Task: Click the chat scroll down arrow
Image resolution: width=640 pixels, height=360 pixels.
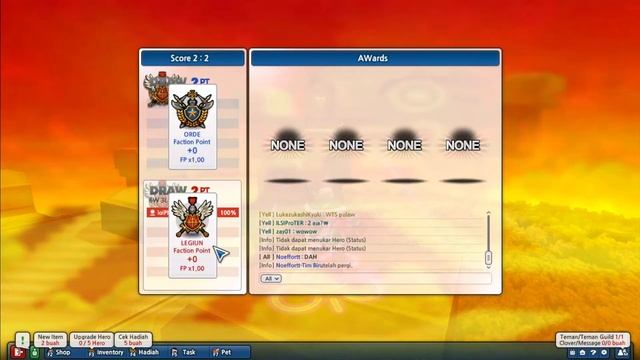Action: click(488, 268)
